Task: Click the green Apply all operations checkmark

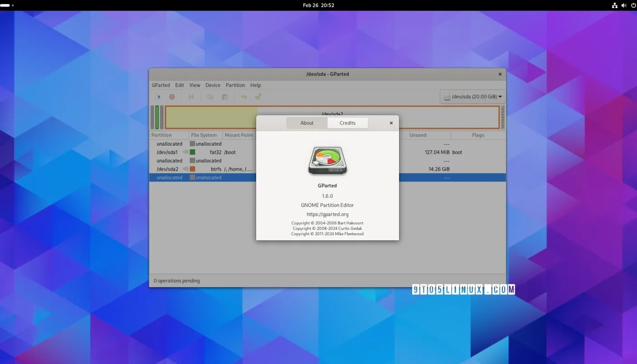Action: click(x=258, y=96)
